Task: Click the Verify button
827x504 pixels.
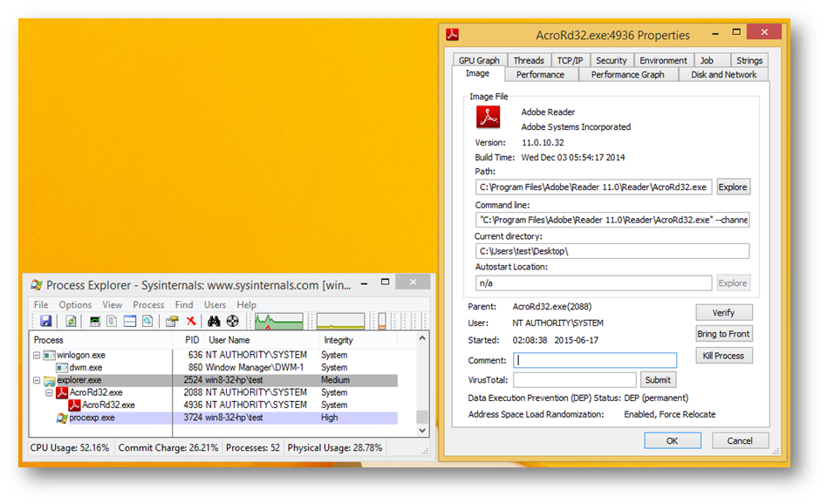Action: click(723, 312)
